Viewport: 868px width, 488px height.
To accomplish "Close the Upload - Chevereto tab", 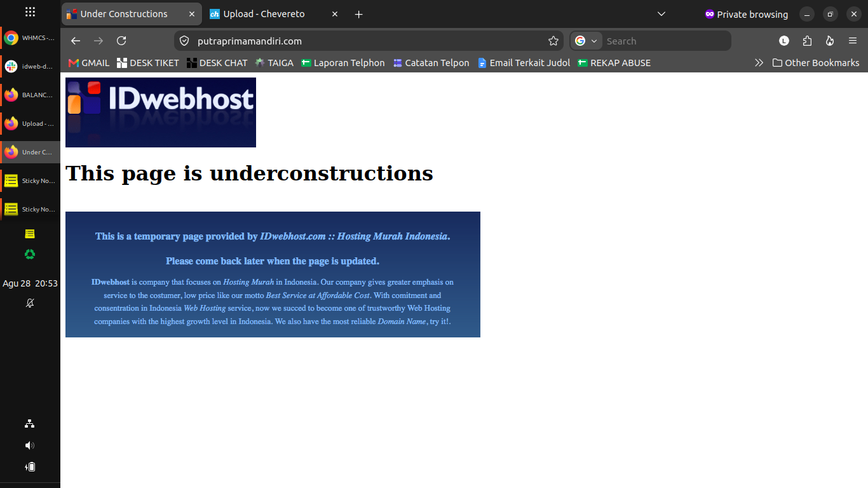I will (x=336, y=14).
